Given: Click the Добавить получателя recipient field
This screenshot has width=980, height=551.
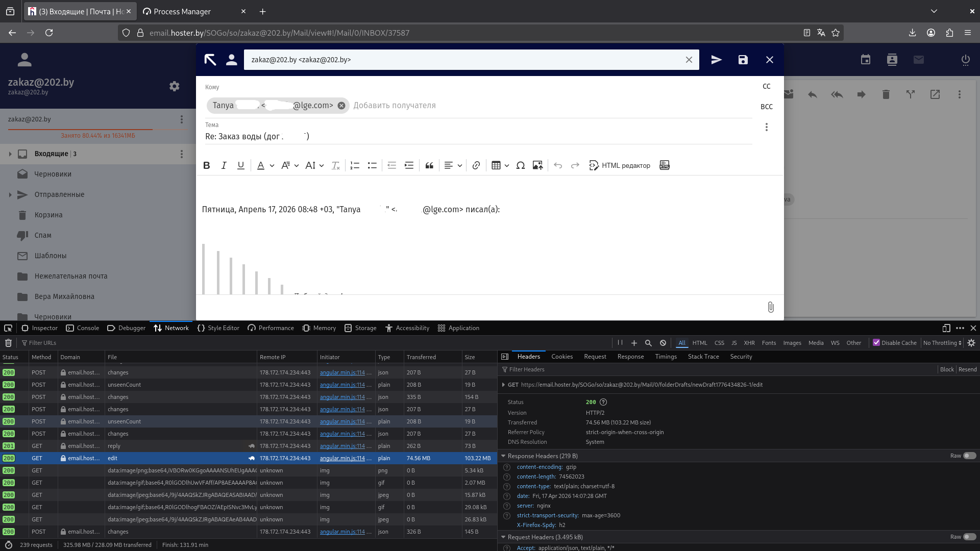Looking at the screenshot, I should [x=394, y=106].
